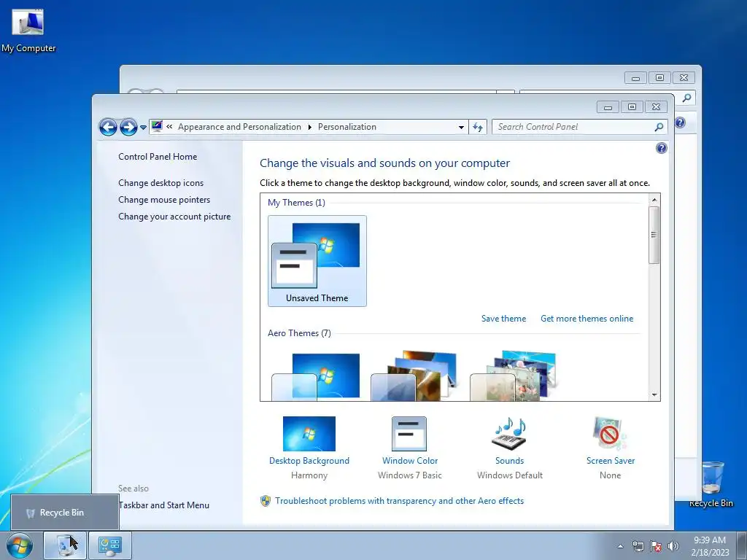
Task: Go to Control Panel Home
Action: pos(158,157)
